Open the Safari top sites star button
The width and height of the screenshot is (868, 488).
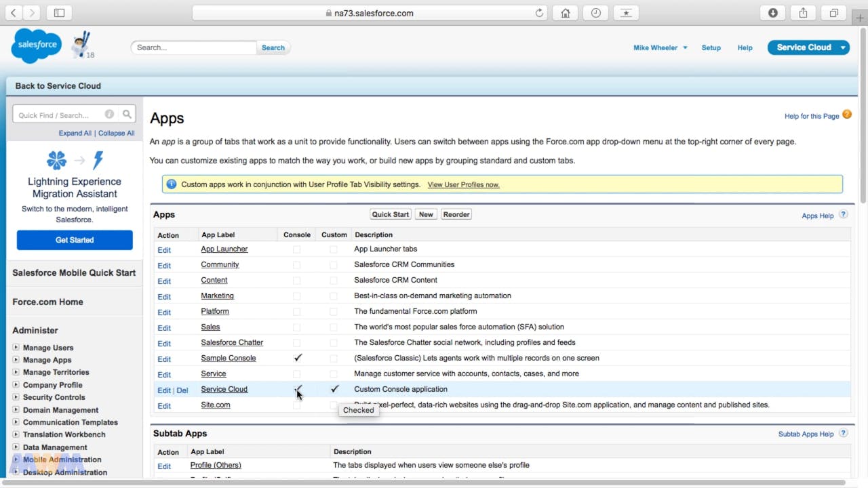pos(626,13)
